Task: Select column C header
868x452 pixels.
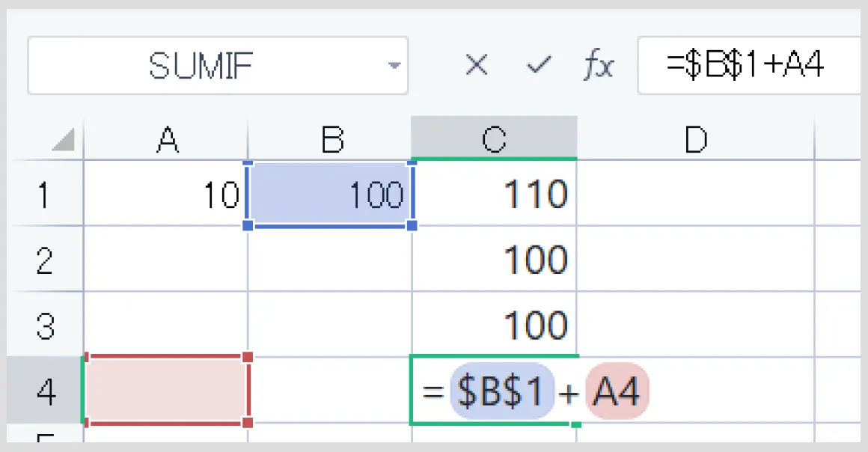Action: [x=495, y=138]
